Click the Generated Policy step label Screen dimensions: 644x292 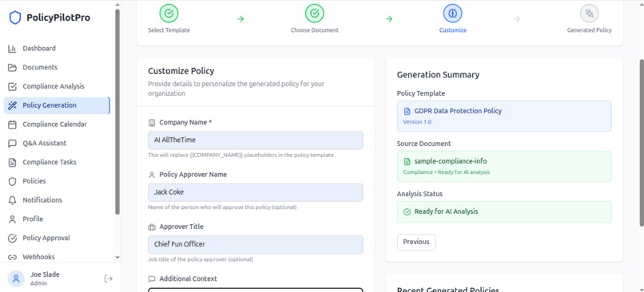tap(589, 30)
